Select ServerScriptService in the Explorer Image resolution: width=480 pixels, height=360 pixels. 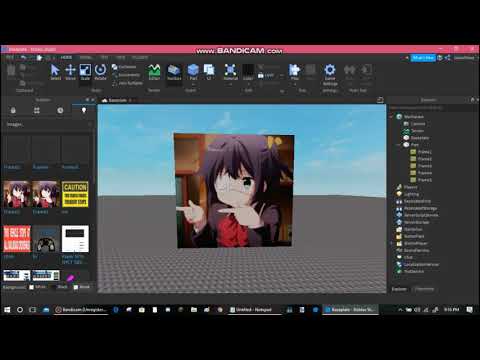click(x=418, y=215)
